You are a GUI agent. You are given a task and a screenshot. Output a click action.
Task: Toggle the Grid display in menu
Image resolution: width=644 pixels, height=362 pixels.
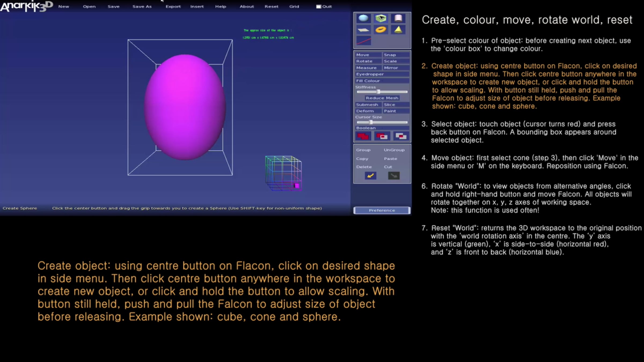[x=294, y=6]
